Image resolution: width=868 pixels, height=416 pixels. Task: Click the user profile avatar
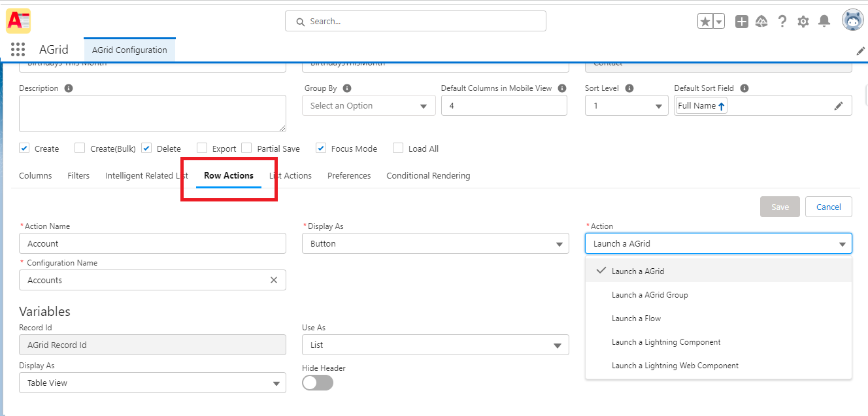pyautogui.click(x=852, y=21)
